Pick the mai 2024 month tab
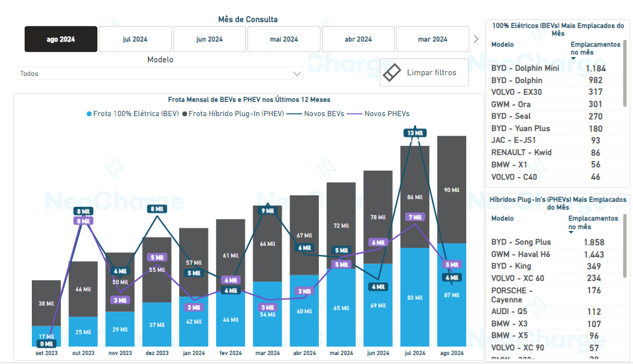633x364 pixels. (x=284, y=39)
